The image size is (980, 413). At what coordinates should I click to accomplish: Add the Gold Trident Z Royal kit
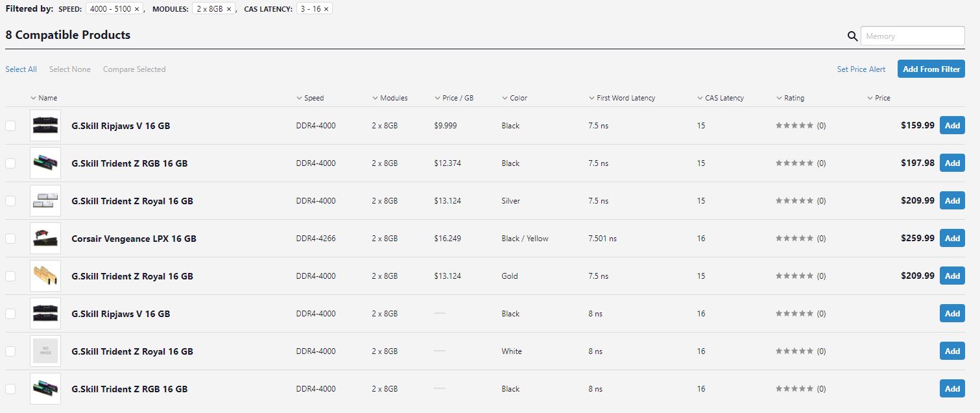click(x=952, y=276)
